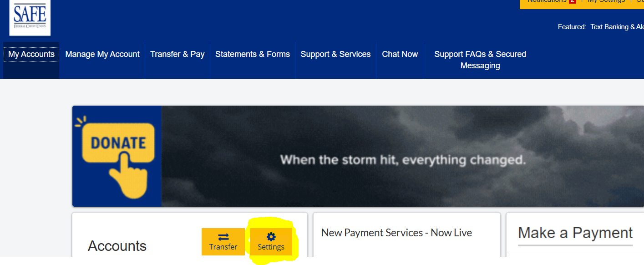Click the storm banner image
This screenshot has height=265, width=644.
tap(403, 156)
